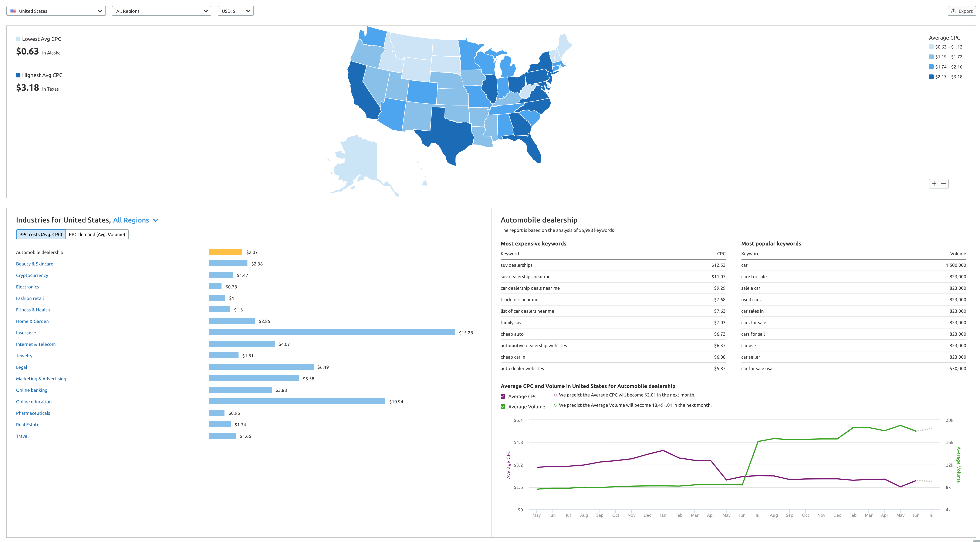
Task: Click the Legal industry bar chart
Action: [x=260, y=367]
